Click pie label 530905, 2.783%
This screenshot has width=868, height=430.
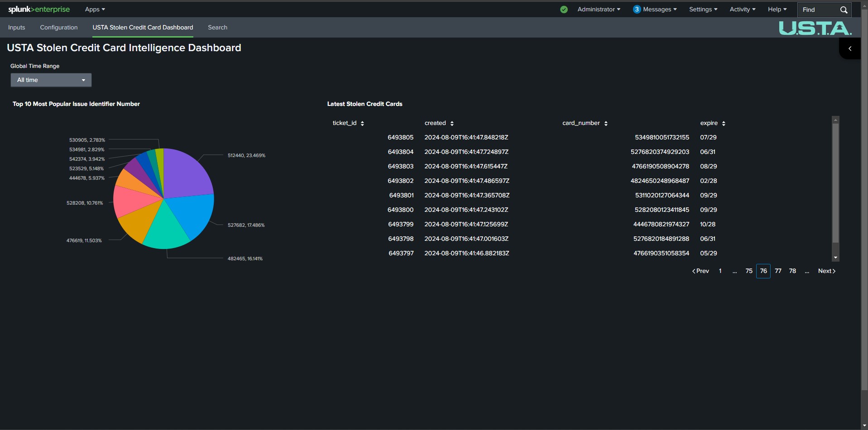point(87,140)
